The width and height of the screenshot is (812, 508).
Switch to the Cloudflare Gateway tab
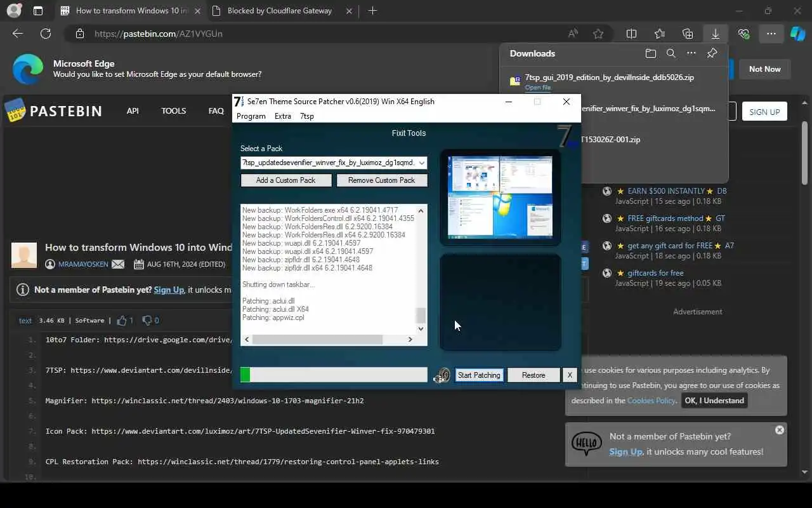[279, 11]
